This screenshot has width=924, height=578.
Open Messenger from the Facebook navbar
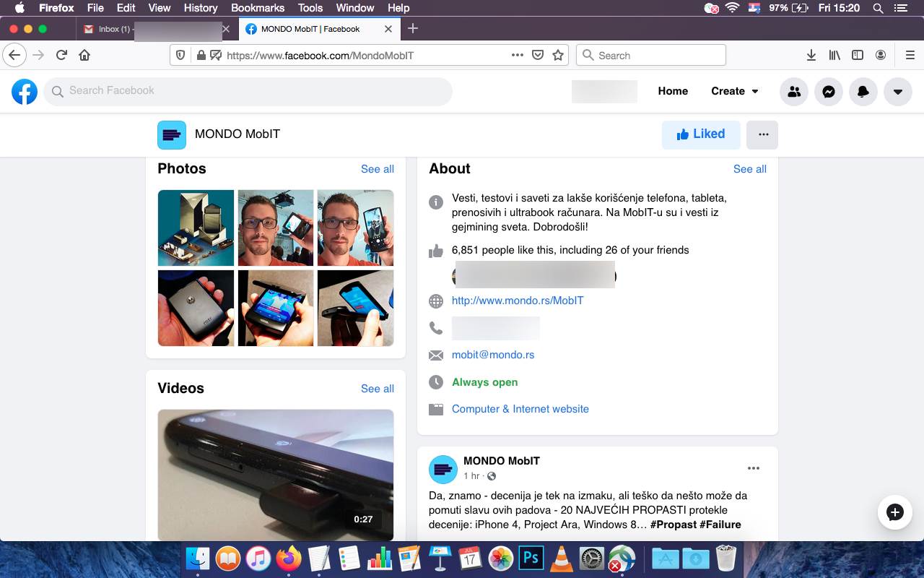coord(829,91)
